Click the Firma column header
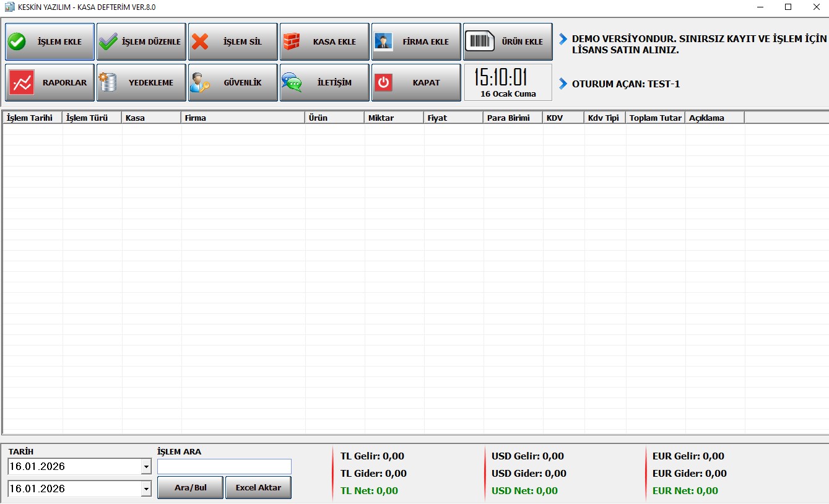829x504 pixels. pos(243,118)
